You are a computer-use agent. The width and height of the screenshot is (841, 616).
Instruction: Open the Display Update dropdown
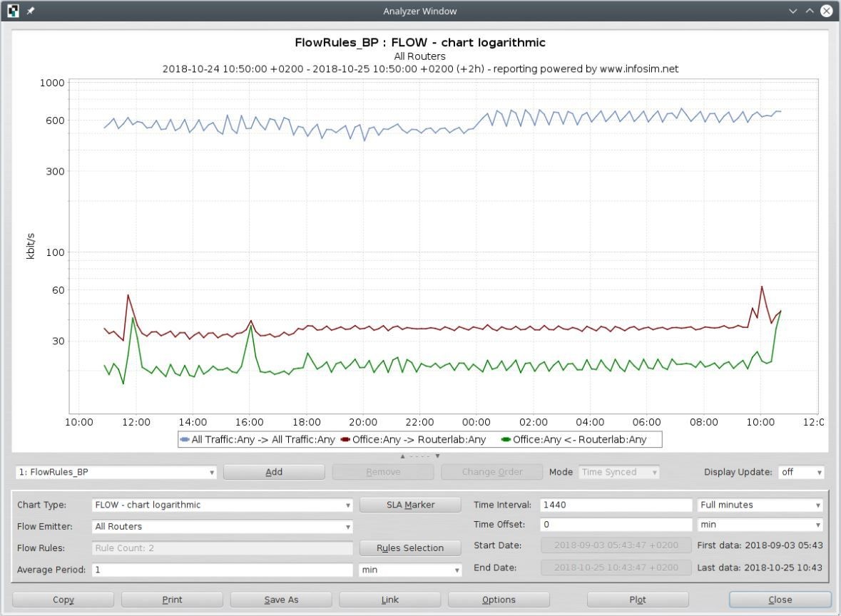point(800,472)
